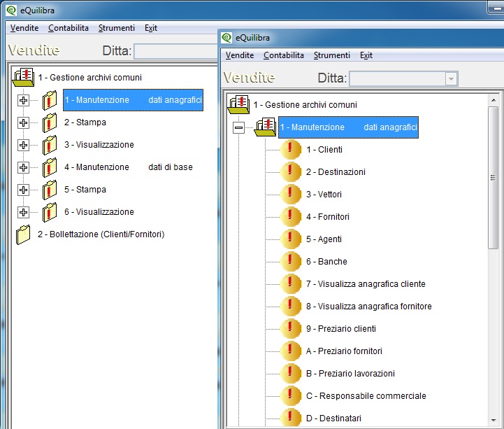
Task: Click the Clienti warning icon in front window
Action: coord(291,150)
